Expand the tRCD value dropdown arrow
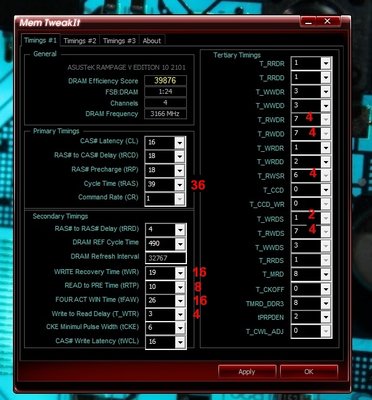The image size is (372, 400). (x=180, y=157)
